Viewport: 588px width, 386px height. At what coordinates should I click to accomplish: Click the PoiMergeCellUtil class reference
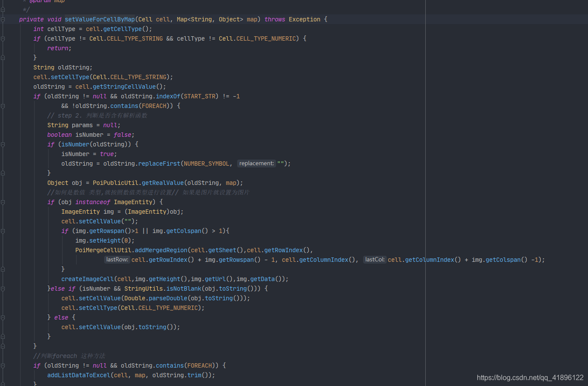(103, 250)
